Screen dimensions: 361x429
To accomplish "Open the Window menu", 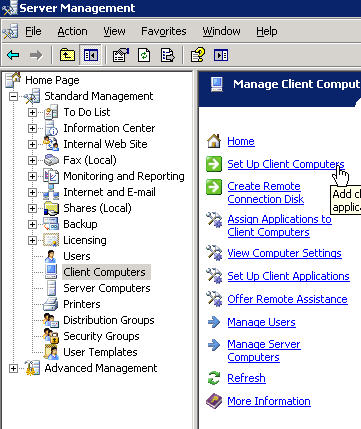I will coord(221,31).
